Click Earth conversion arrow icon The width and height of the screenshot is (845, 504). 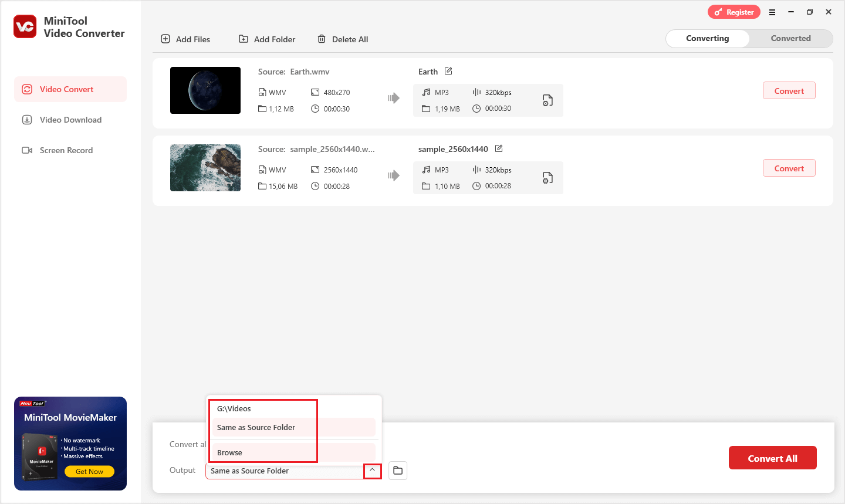[x=394, y=98]
